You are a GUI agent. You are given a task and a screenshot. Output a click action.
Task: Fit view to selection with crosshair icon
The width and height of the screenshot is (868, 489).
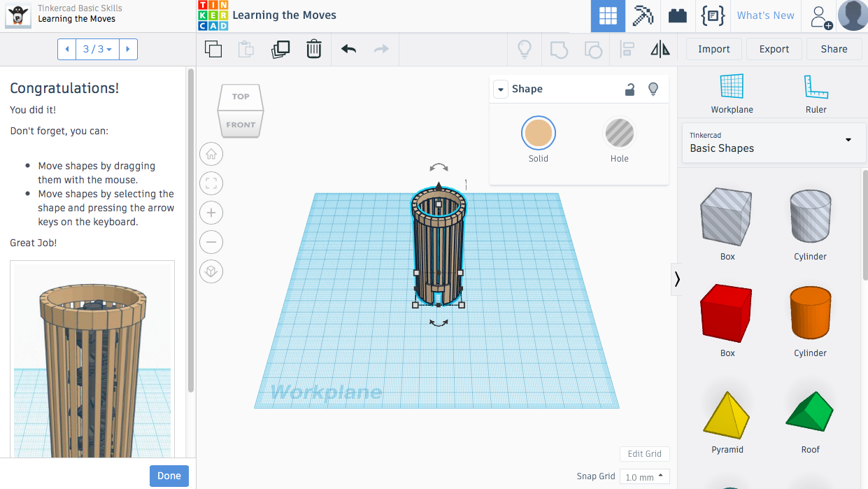pos(211,183)
